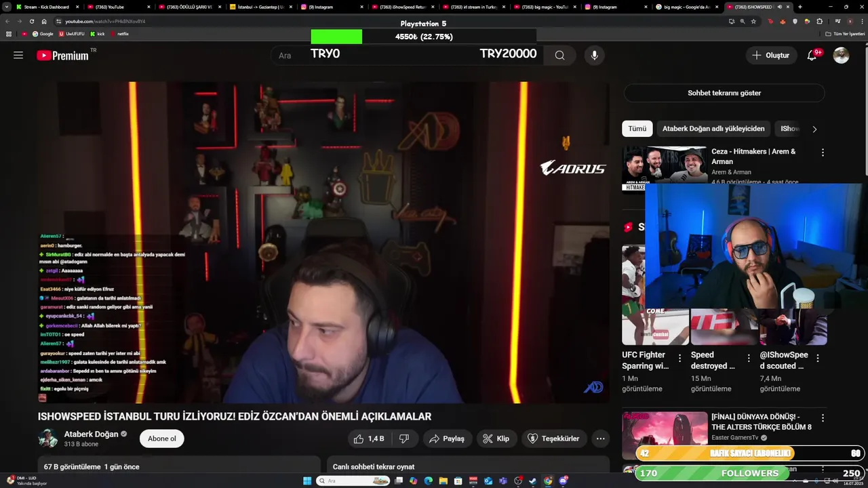Image resolution: width=868 pixels, height=488 pixels.
Task: Select Ataberk Doğan adlı yükleyiciden chip
Action: coord(713,129)
